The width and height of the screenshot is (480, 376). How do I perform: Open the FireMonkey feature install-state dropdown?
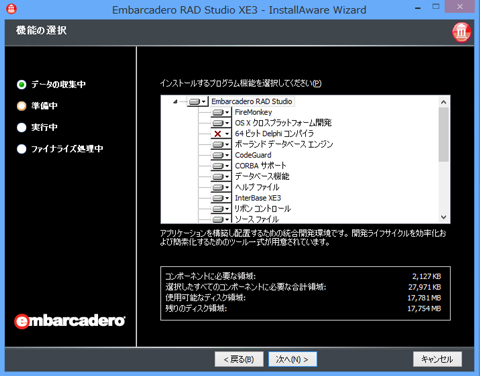click(x=221, y=112)
